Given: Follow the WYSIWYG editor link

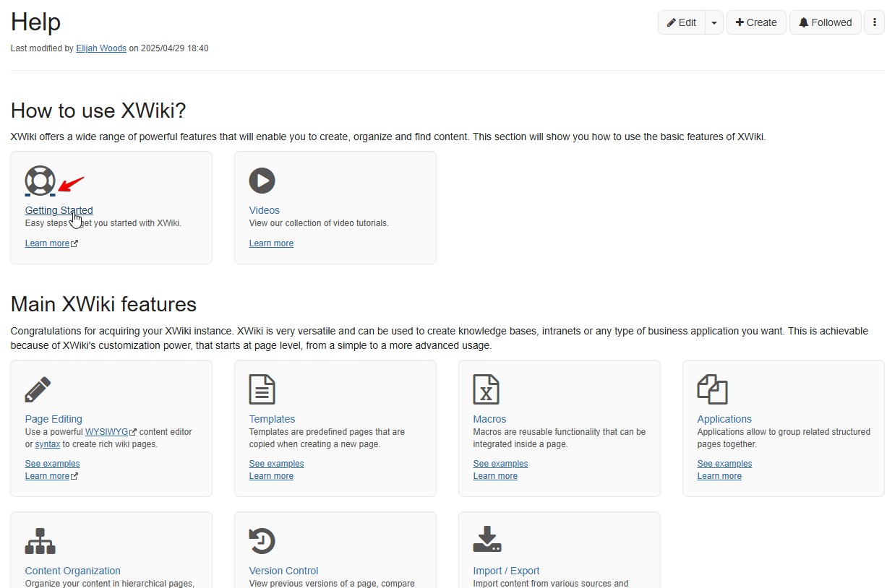Looking at the screenshot, I should (106, 432).
